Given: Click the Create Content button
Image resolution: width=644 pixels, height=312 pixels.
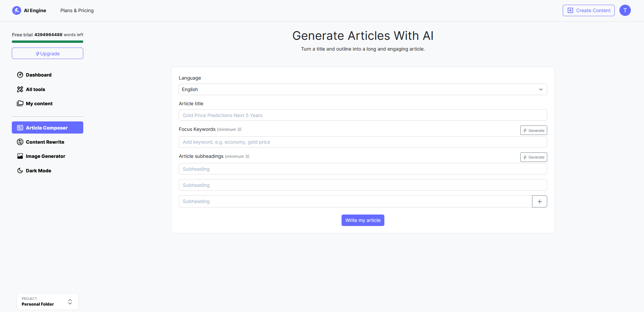Looking at the screenshot, I should (x=588, y=10).
